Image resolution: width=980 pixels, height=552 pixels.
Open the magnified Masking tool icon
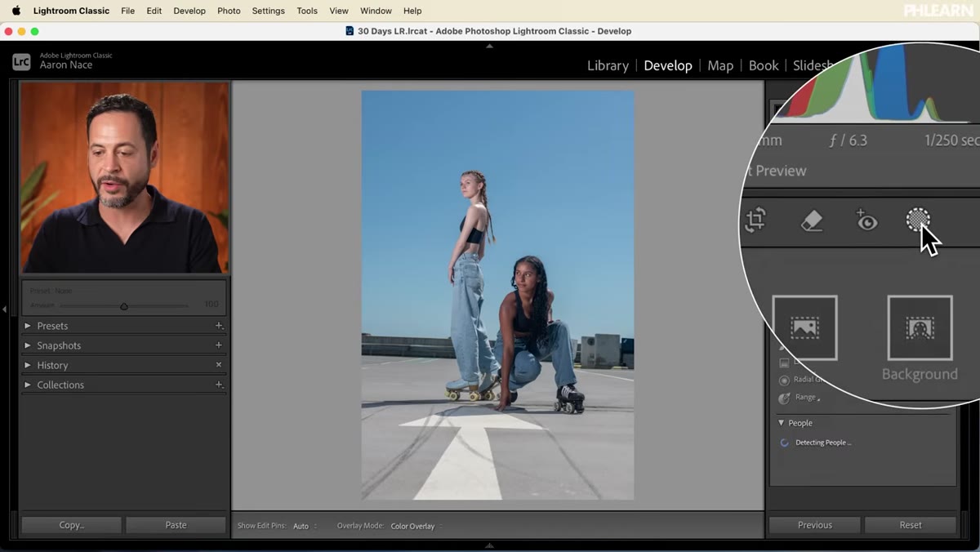pyautogui.click(x=918, y=220)
